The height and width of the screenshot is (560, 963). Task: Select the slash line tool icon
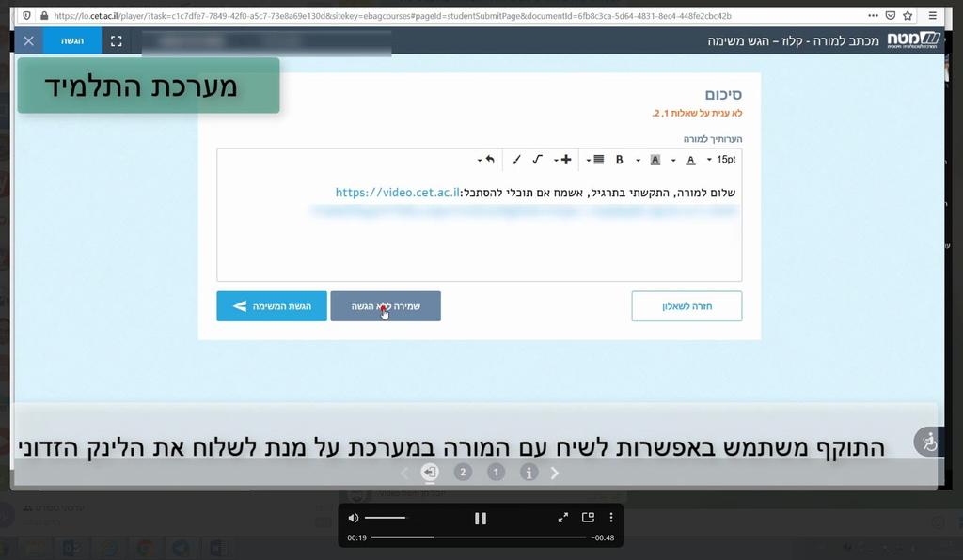516,160
